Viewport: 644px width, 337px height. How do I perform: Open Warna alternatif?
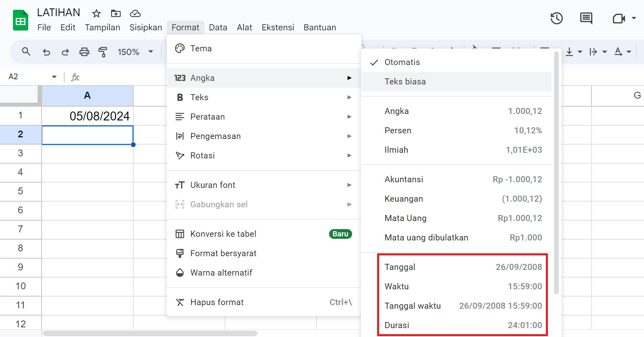[x=264, y=273]
